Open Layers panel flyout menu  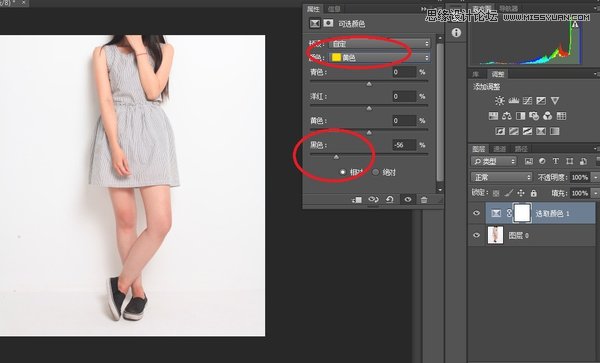pos(596,148)
